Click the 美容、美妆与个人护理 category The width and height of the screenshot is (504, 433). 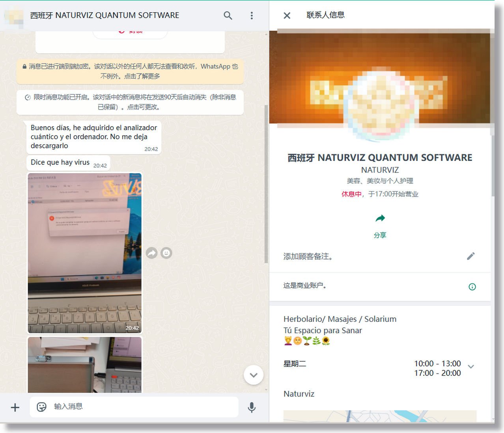(x=380, y=181)
